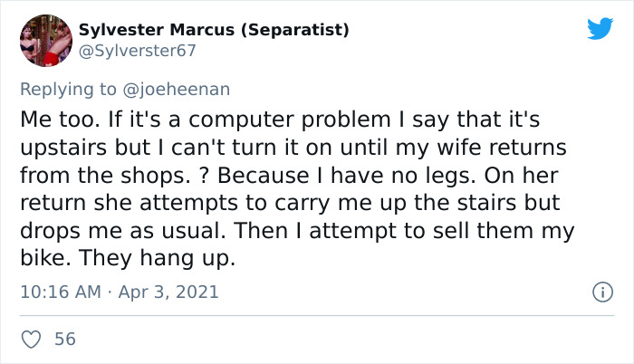Click the '(Separatist)' part of the name
634x364 pixels.
pos(296,30)
